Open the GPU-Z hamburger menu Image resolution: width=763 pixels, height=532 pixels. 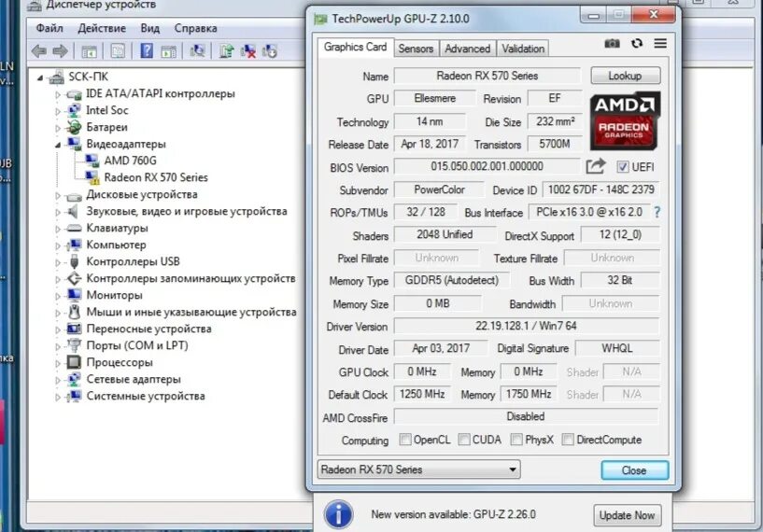coord(660,44)
